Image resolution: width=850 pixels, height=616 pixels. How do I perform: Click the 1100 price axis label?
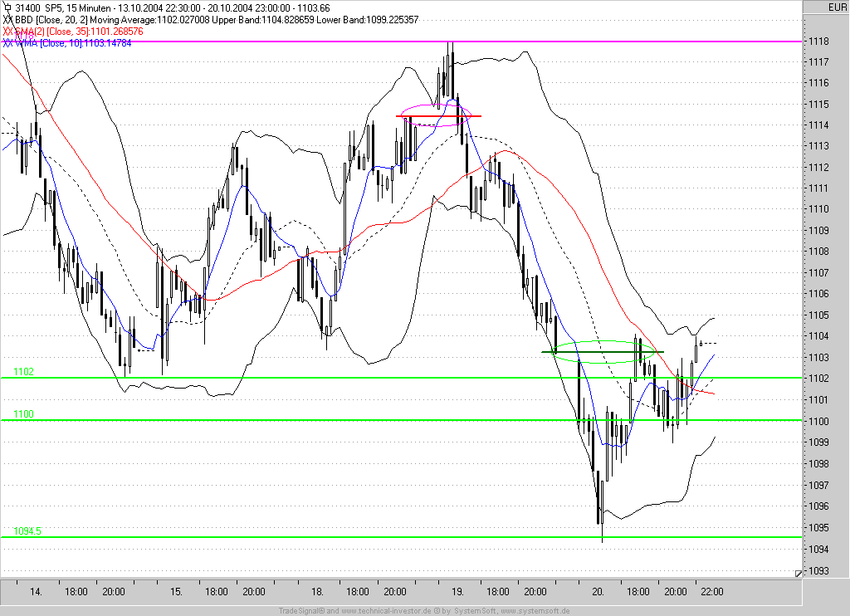(818, 422)
